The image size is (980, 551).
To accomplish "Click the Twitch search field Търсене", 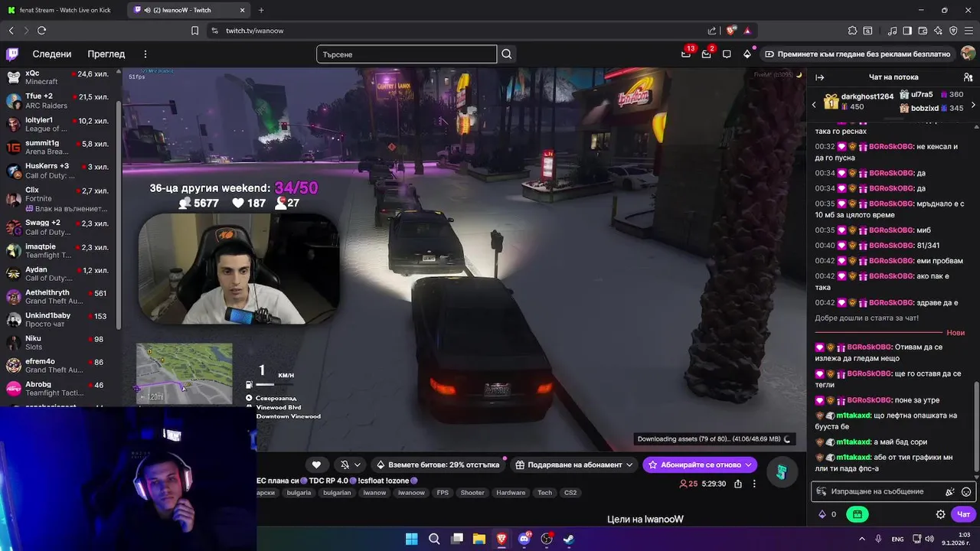I will [407, 54].
